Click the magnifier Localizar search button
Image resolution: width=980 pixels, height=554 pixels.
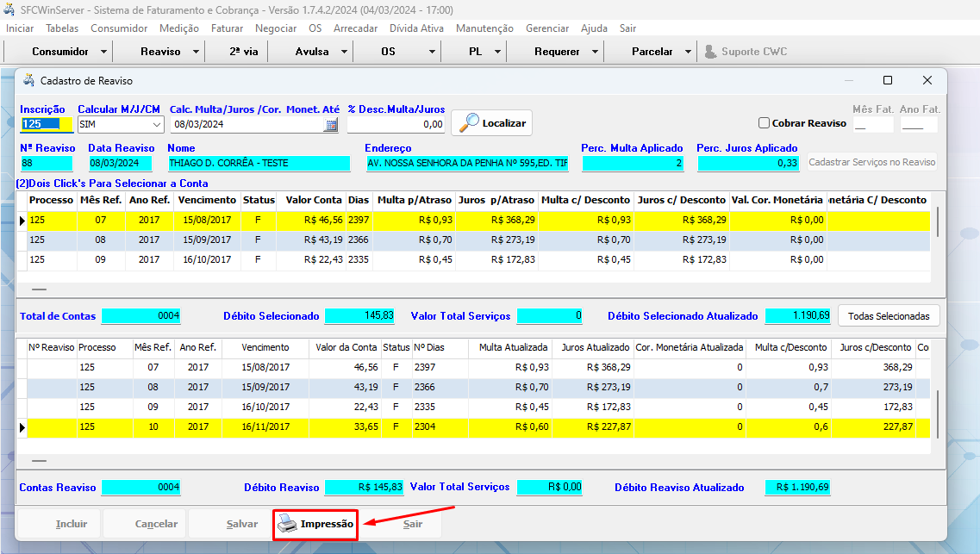pos(492,123)
